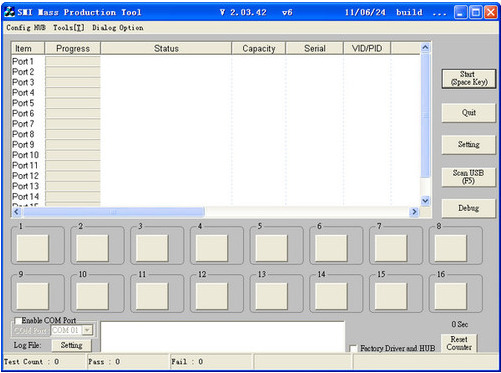Viewport: 501px width, 373px height.
Task: Select the port 12 status slot box
Action: tap(212, 296)
